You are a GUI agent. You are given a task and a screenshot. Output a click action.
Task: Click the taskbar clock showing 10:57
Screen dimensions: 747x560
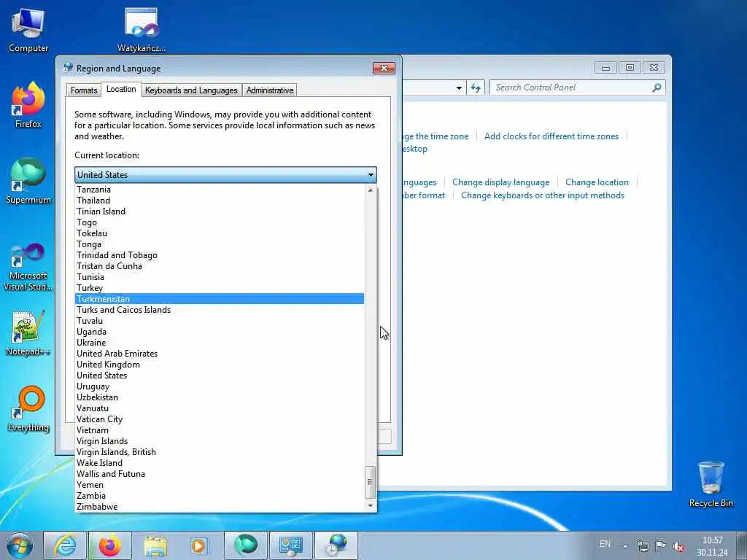712,546
